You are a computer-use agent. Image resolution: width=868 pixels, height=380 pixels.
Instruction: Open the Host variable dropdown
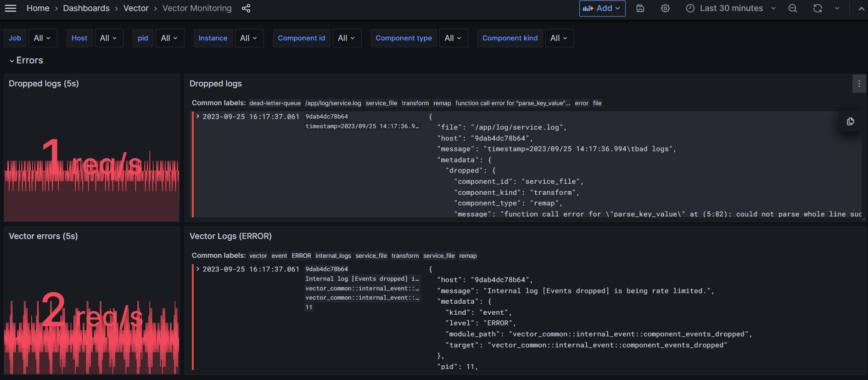click(108, 38)
